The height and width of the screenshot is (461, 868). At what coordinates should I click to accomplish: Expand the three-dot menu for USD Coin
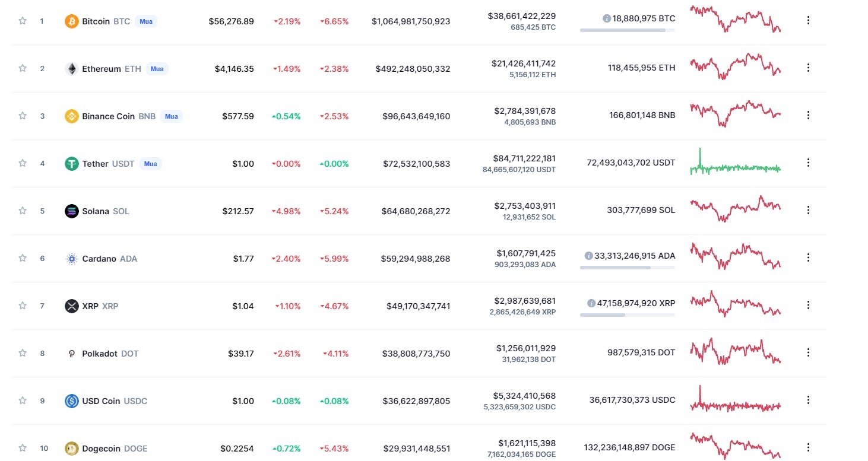(808, 400)
